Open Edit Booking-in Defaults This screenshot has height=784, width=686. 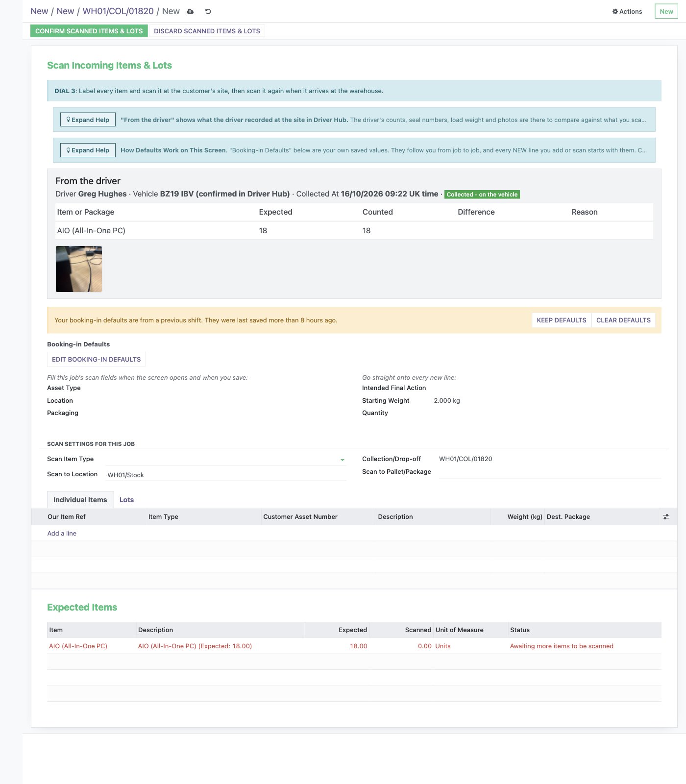96,359
